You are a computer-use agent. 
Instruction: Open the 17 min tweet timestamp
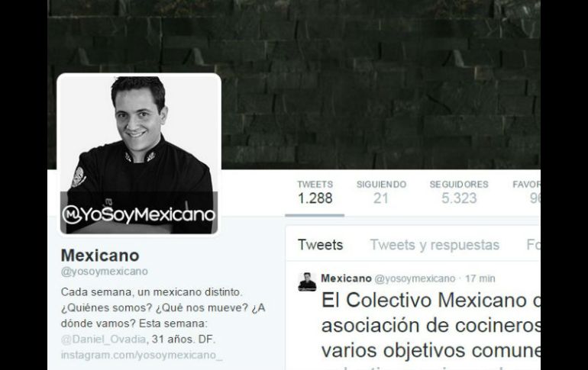coord(480,278)
